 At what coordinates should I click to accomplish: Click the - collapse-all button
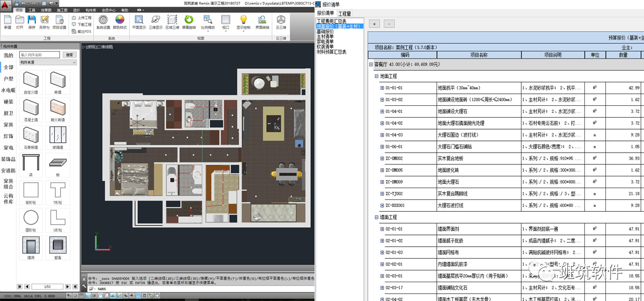[390, 24]
